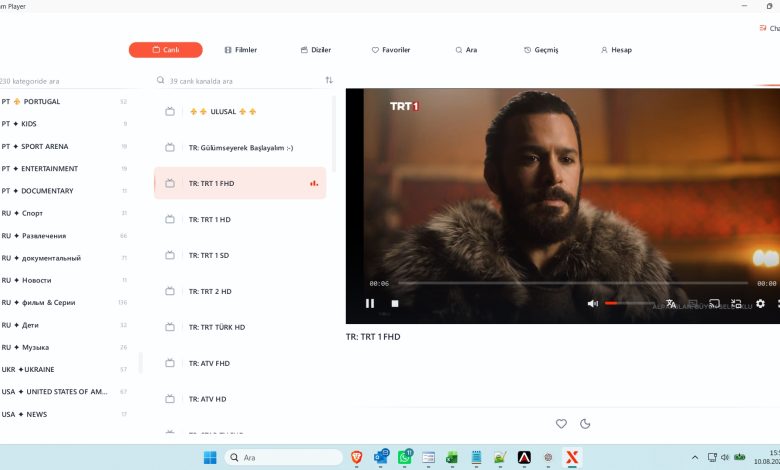This screenshot has height=470, width=780.
Task: Cast the video with cast icon
Action: click(714, 303)
